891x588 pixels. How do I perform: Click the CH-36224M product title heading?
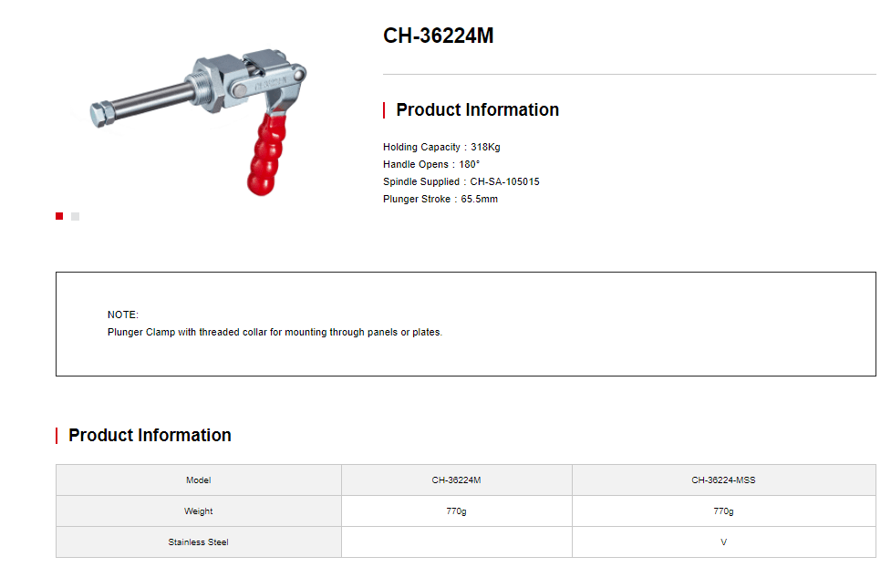point(438,36)
